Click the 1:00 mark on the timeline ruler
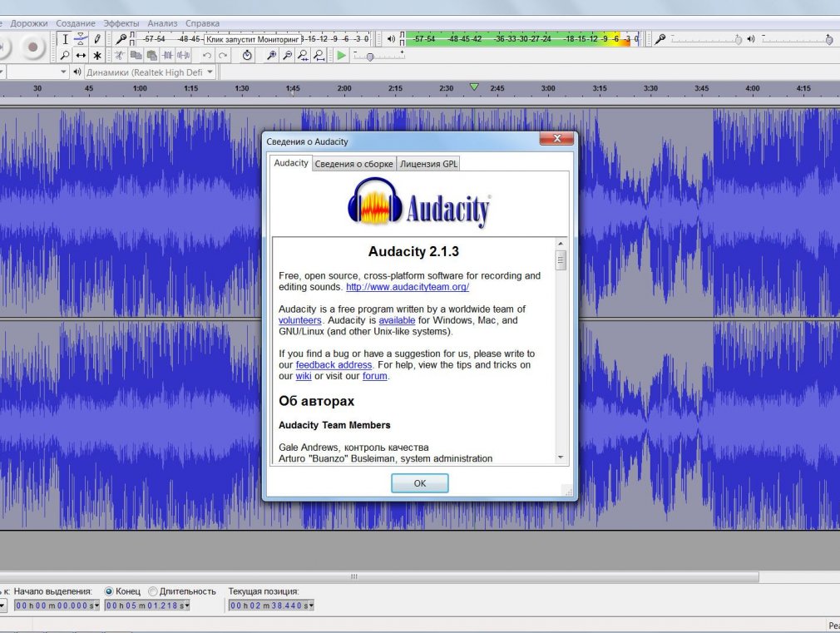The width and height of the screenshot is (840, 633). tap(140, 88)
